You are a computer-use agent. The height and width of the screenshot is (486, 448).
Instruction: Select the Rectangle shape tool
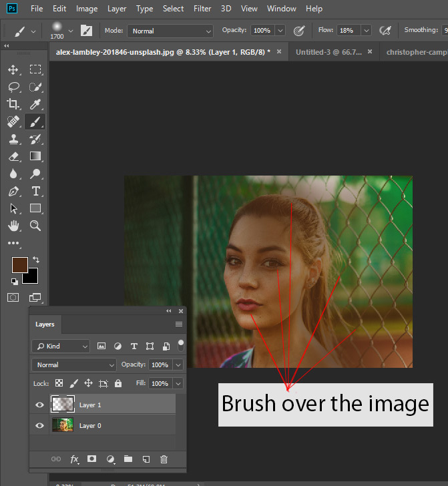35,208
